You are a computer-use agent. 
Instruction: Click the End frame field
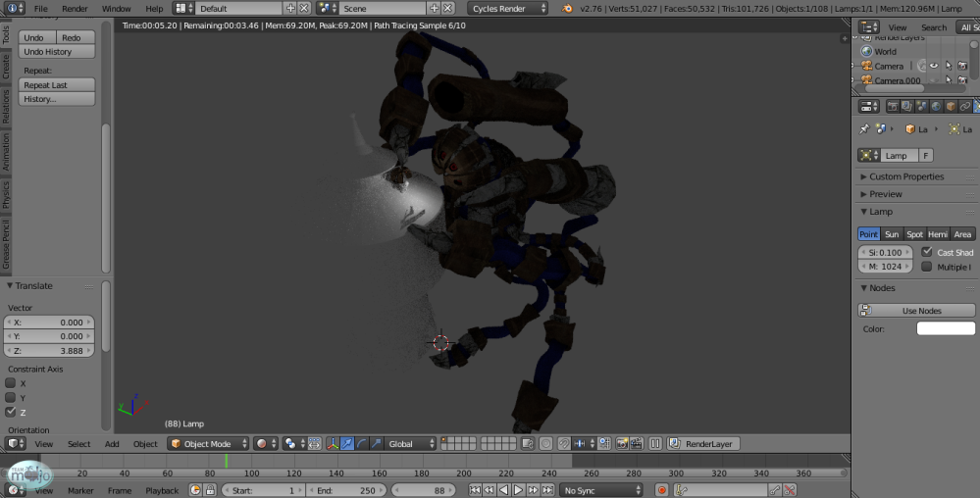346,490
